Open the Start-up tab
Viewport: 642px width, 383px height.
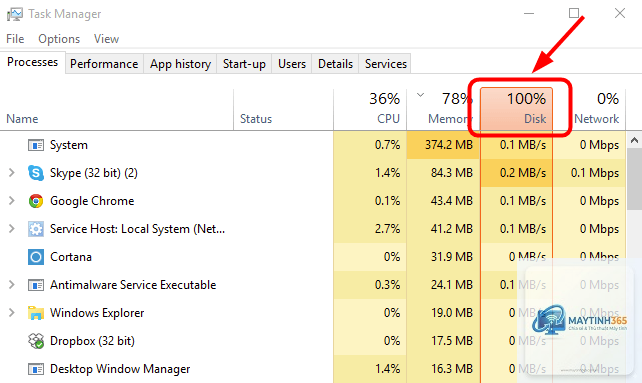tap(244, 64)
